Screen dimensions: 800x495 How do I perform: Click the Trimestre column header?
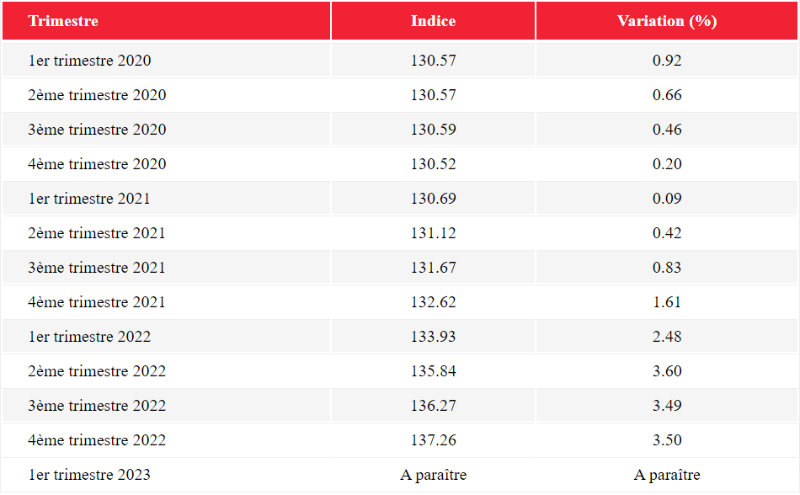[63, 21]
